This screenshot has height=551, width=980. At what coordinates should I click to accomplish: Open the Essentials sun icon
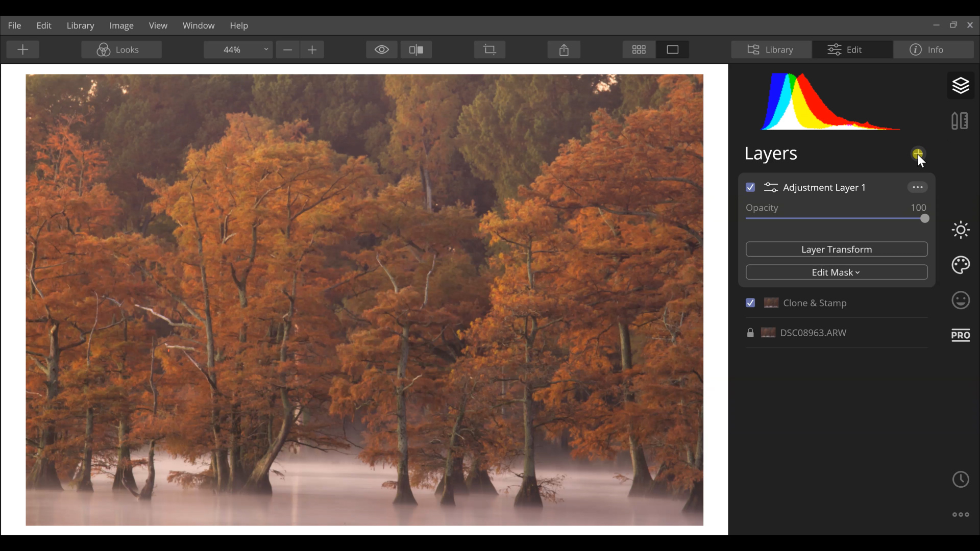pyautogui.click(x=961, y=230)
